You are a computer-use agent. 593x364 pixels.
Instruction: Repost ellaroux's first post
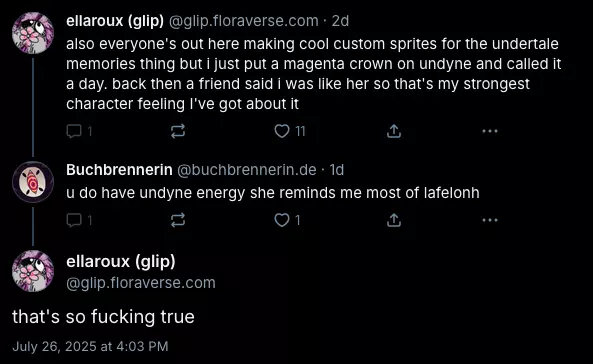[x=178, y=131]
